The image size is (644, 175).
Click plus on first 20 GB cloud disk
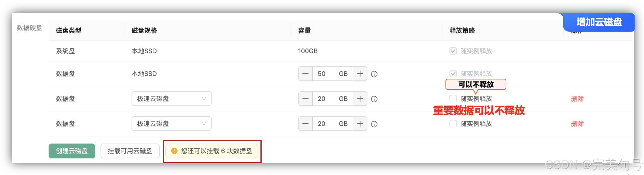click(x=360, y=99)
